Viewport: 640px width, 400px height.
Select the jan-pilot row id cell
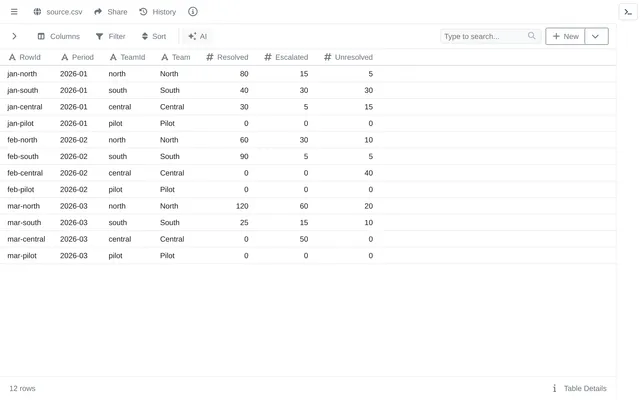pyautogui.click(x=20, y=123)
